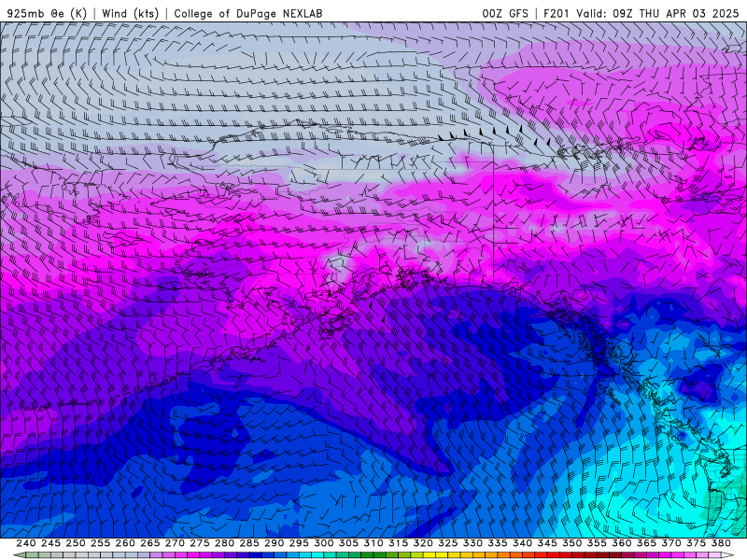Image resolution: width=747 pixels, height=560 pixels.
Task: Click the 340 value on the color scale
Action: click(x=522, y=543)
